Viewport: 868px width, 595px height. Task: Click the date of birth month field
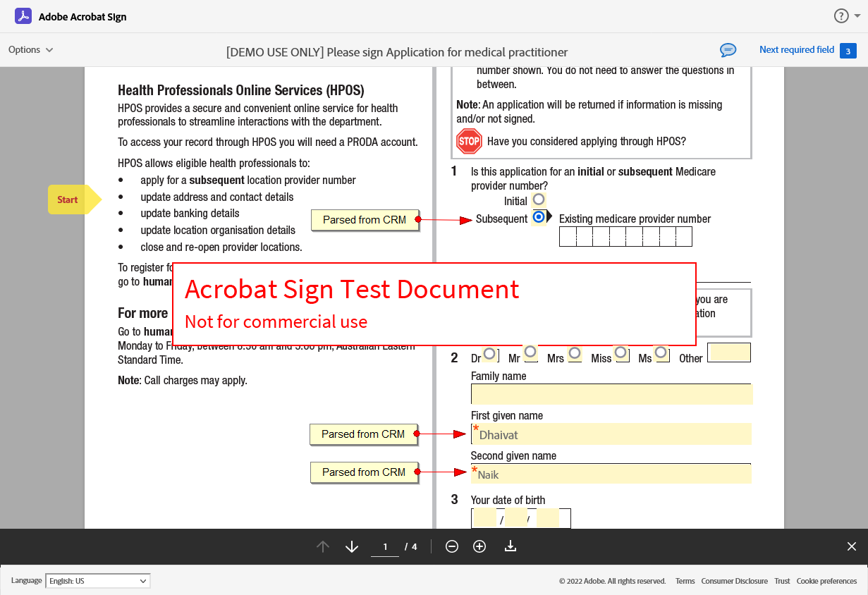(516, 519)
